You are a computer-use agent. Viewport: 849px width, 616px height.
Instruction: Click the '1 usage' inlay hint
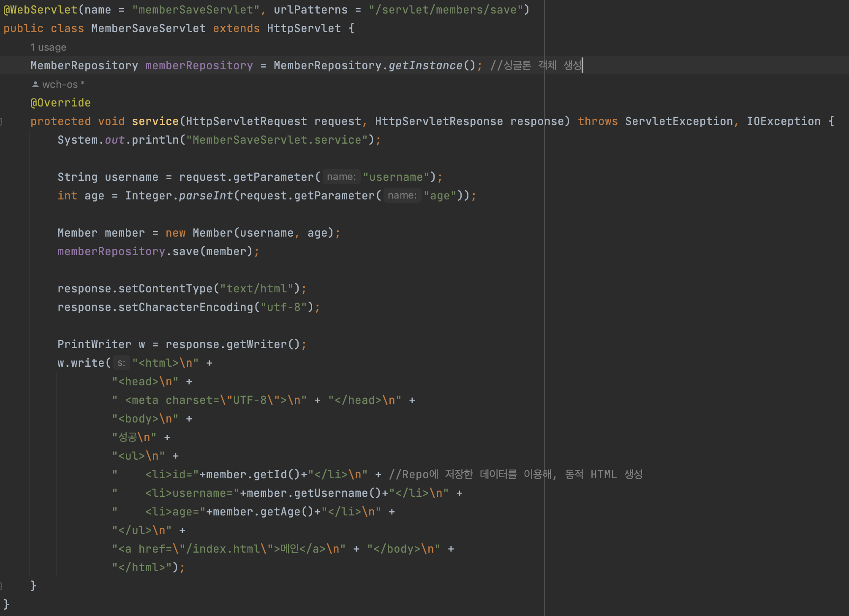pyautogui.click(x=48, y=47)
